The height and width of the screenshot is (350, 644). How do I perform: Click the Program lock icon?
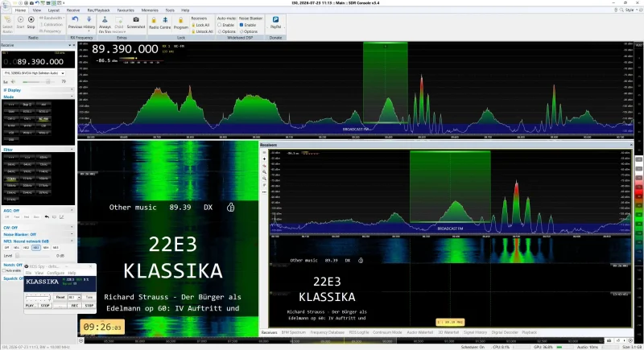[180, 20]
